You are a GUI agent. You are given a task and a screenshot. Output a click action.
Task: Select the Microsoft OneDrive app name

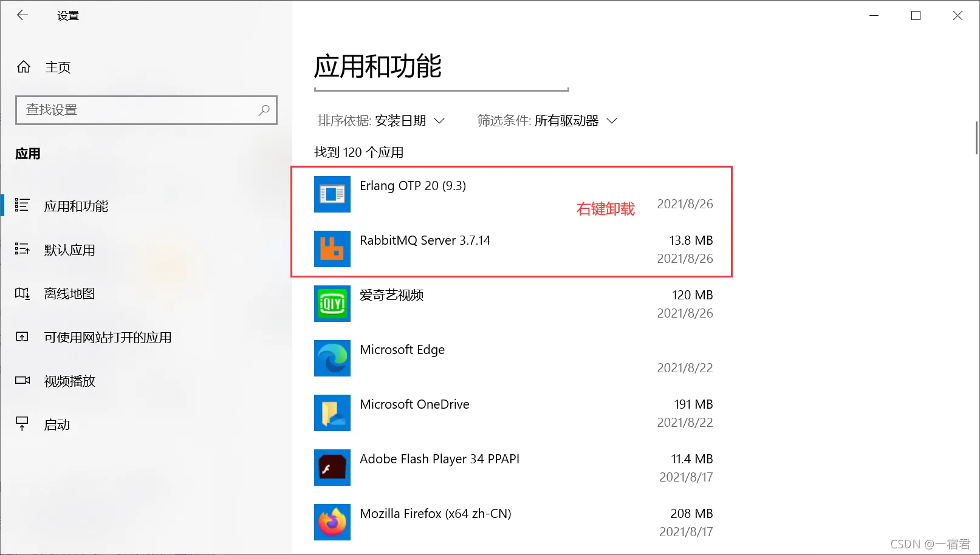414,404
